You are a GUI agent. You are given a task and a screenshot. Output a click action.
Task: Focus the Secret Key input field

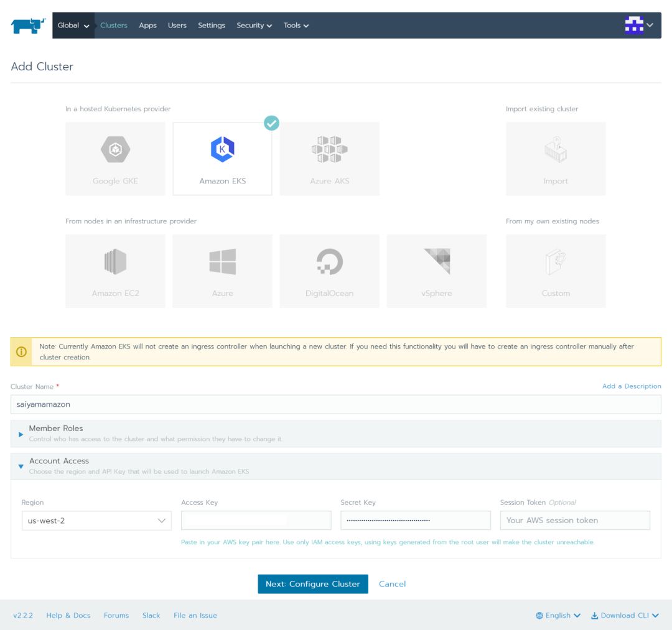coord(415,521)
